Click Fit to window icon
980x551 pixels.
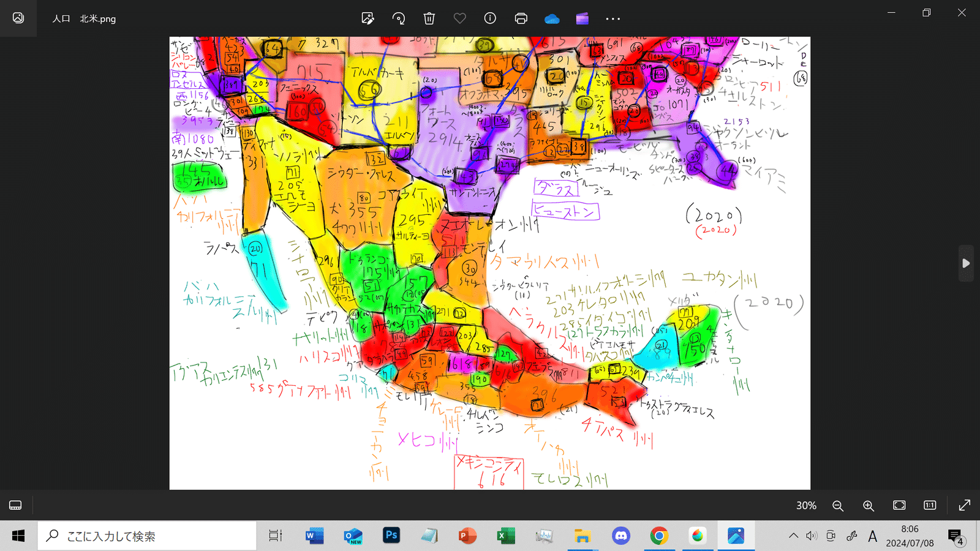click(899, 505)
